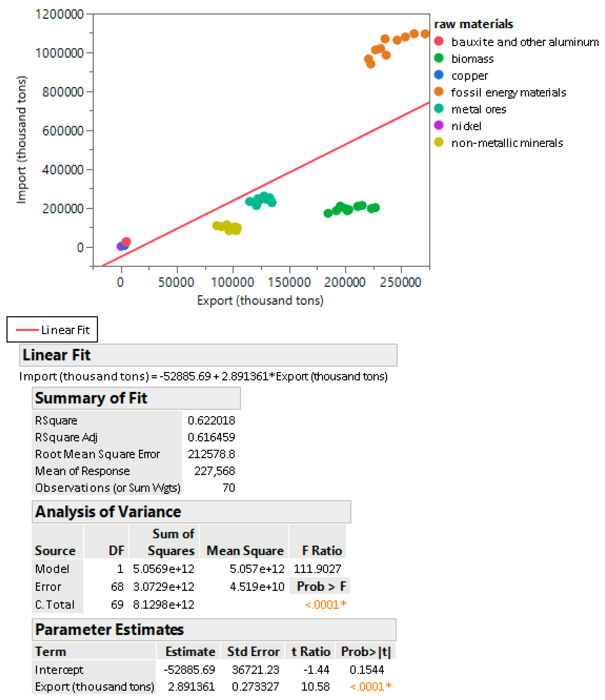Click the x-axis tick label 100000
Viewport: 605px width, 700px height.
232,282
